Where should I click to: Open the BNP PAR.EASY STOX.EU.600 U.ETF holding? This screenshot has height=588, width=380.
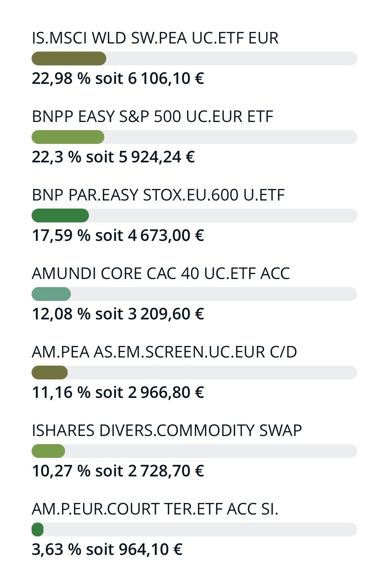click(x=158, y=195)
